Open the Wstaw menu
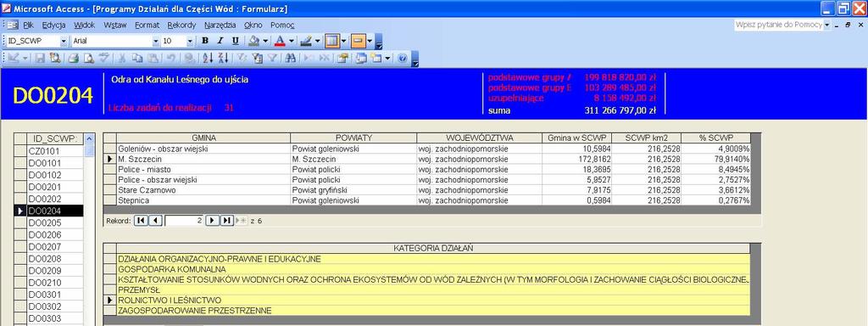Viewport: 868px width, 326px height. (115, 25)
